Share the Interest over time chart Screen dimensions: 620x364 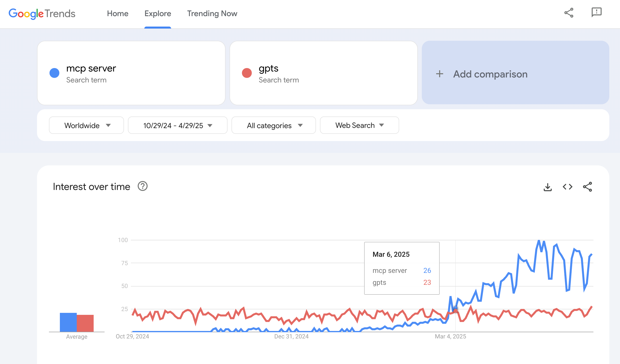(587, 187)
